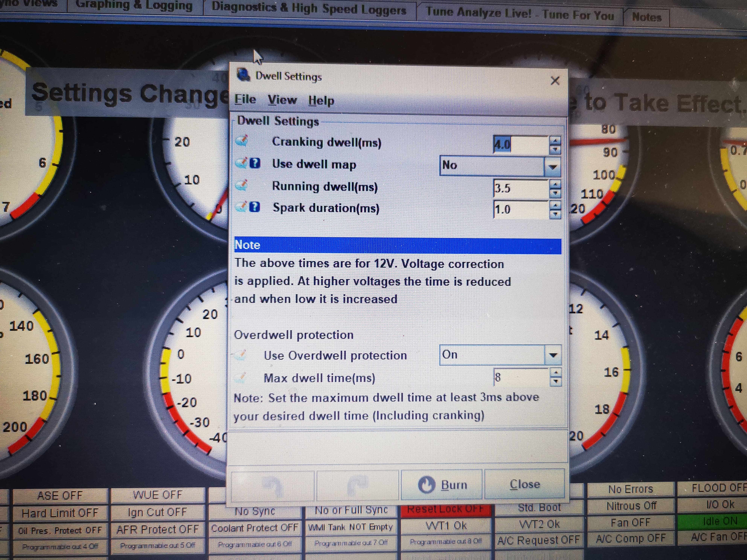Viewport: 747px width, 560px height.
Task: Click the Spark duration input field
Action: (520, 210)
